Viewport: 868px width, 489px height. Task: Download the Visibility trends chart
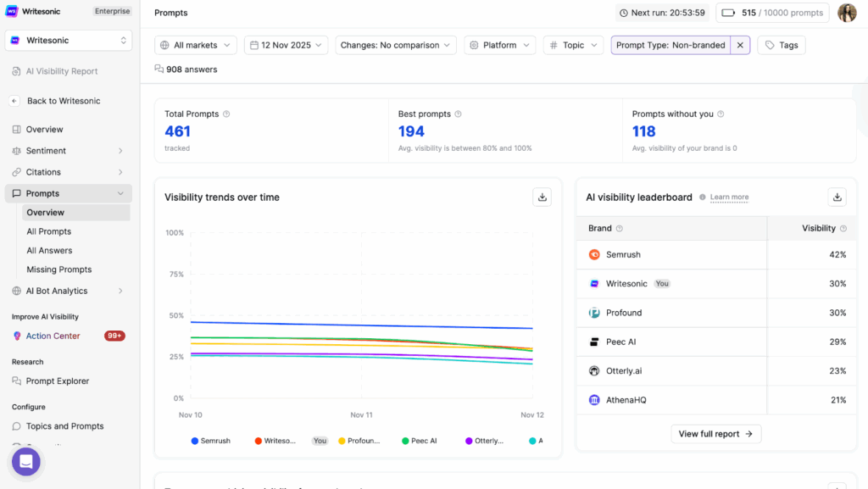542,197
